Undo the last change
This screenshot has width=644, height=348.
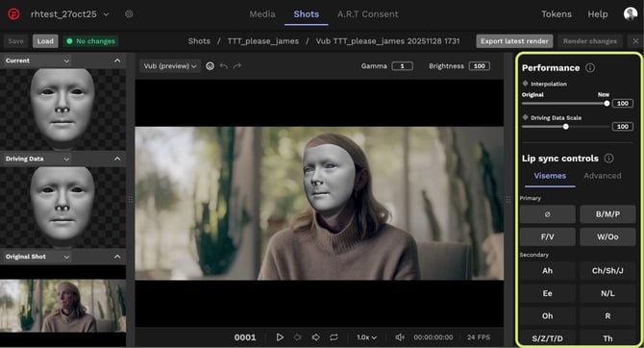coord(224,66)
